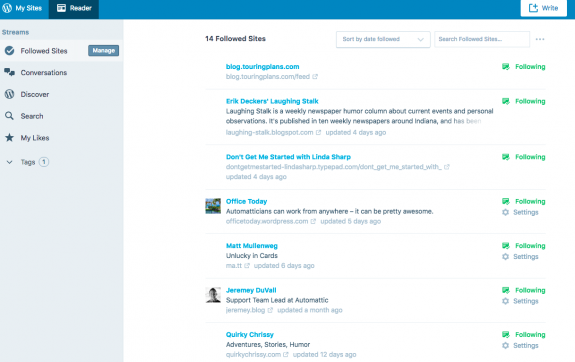This screenshot has width=575, height=362.
Task: Click the Office Today site thumbnail
Action: [x=213, y=206]
